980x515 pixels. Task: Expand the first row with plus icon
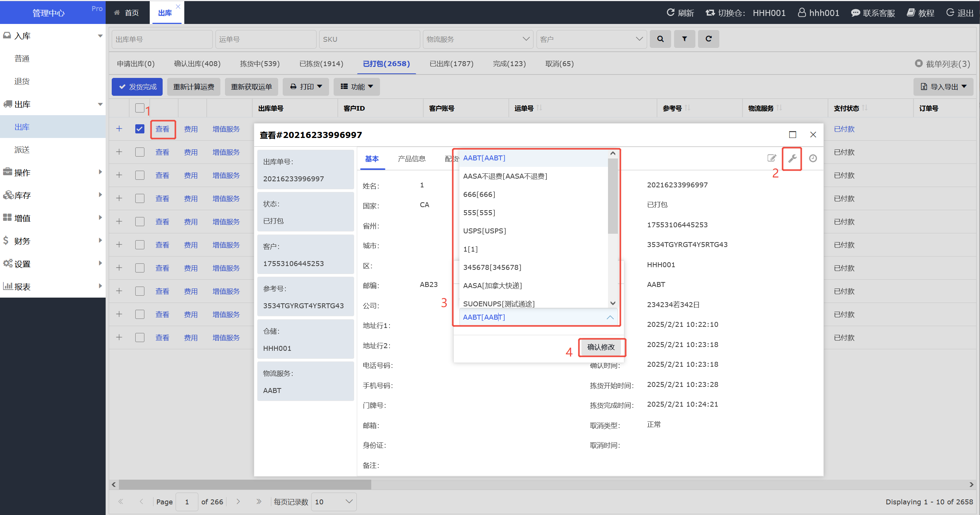pos(119,128)
